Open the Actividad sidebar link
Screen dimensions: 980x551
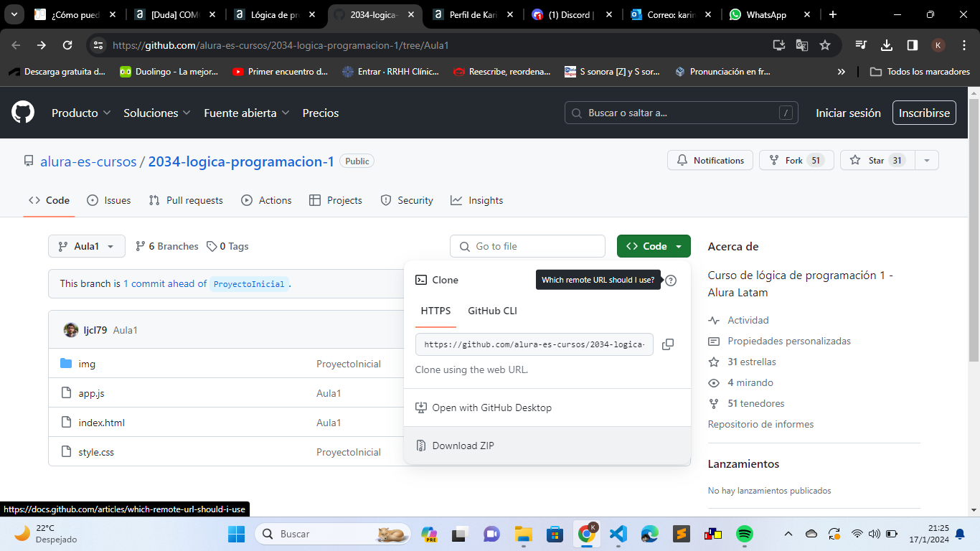coord(738,320)
